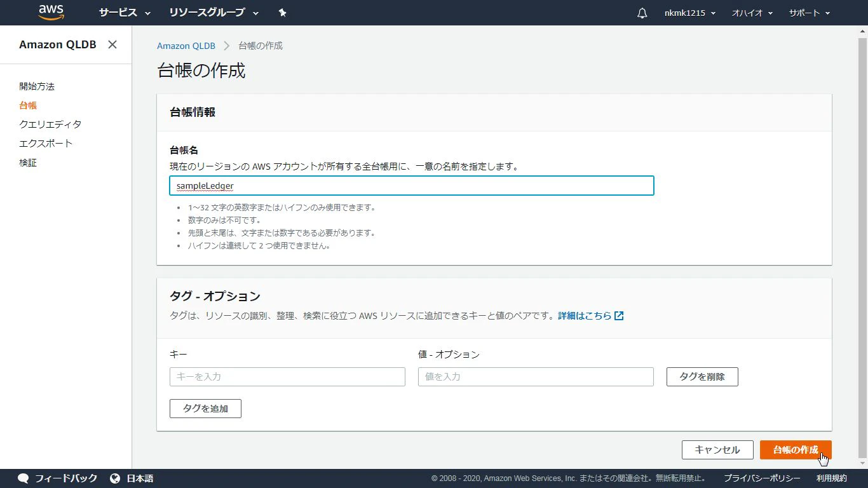This screenshot has height=488, width=868.
Task: Click the tag 値 input field
Action: (x=536, y=377)
